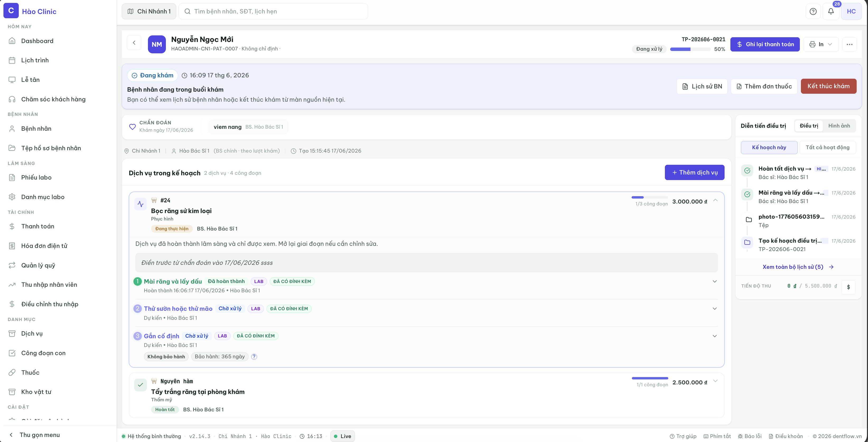Viewport: 868px width, 442px height.
Task: Open the help question-mark icon in header
Action: coord(813,11)
